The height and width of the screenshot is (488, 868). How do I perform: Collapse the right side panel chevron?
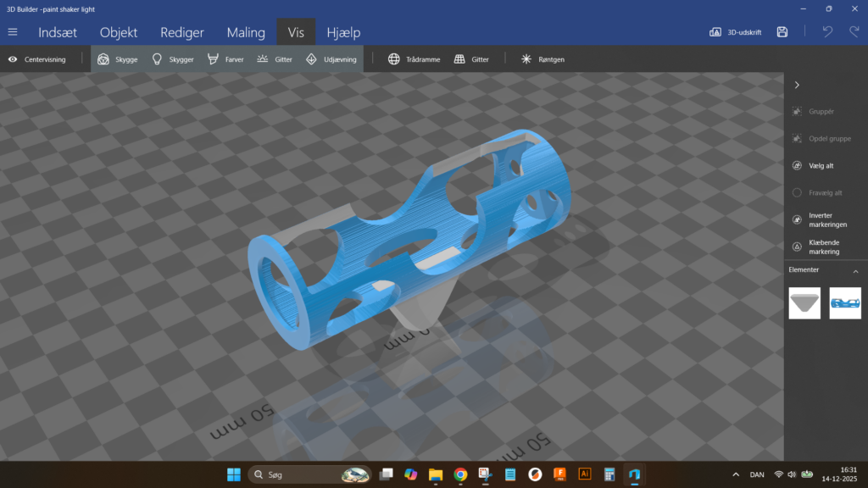pyautogui.click(x=797, y=85)
